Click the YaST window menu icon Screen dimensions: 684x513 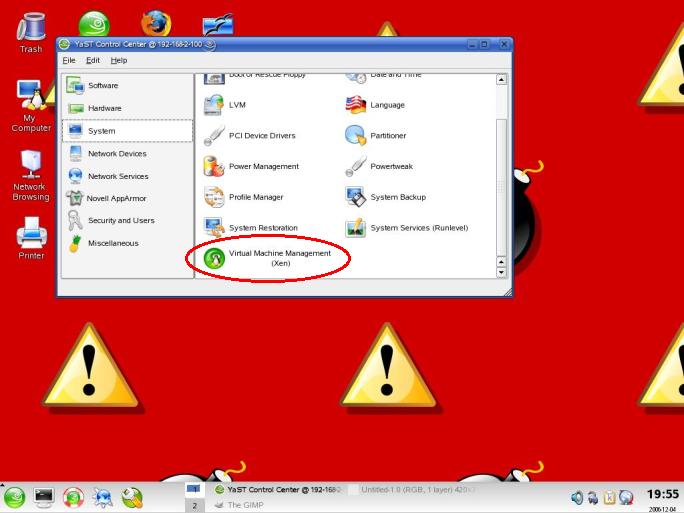point(64,44)
